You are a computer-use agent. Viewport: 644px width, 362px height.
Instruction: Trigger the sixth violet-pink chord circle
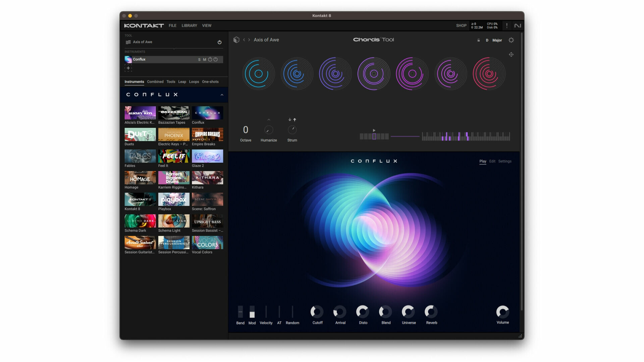[x=451, y=74]
